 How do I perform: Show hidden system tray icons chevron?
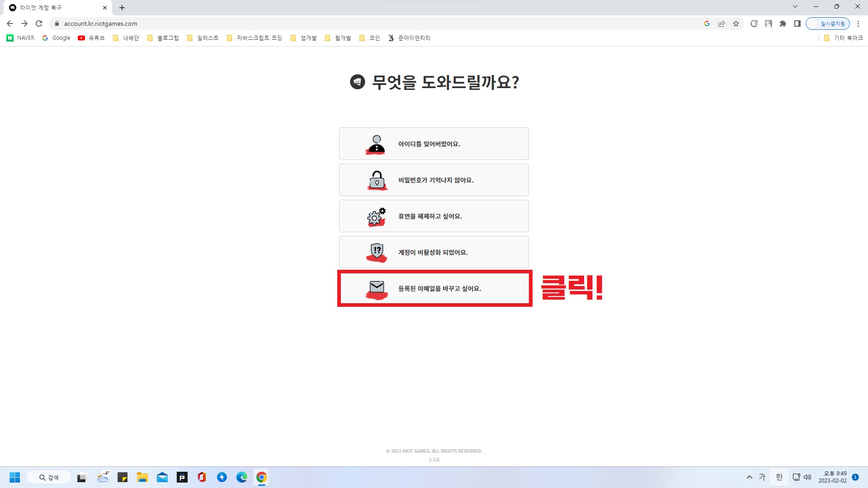(750, 477)
